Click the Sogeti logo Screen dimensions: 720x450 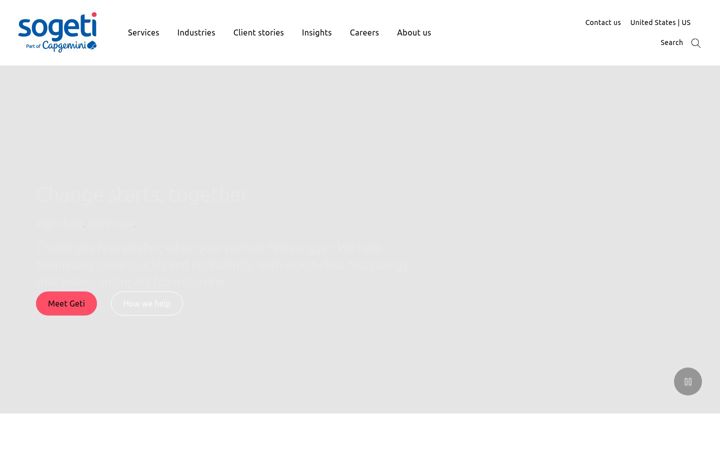[57, 32]
